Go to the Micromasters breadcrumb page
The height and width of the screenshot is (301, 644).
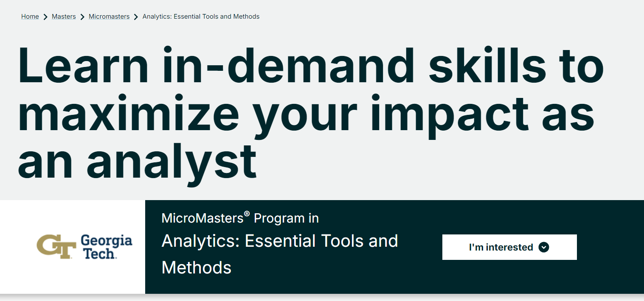[109, 16]
